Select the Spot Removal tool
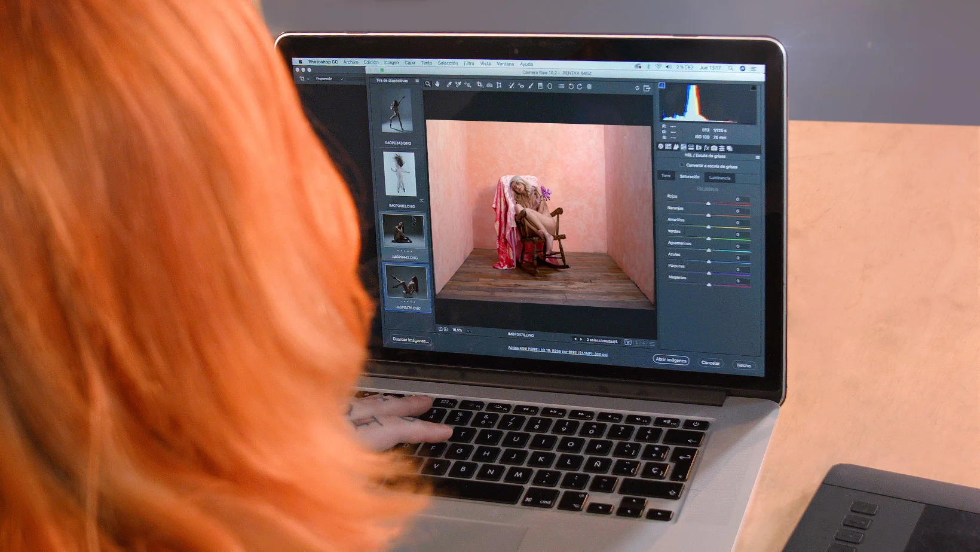Screen dimensions: 980x552 (512, 86)
